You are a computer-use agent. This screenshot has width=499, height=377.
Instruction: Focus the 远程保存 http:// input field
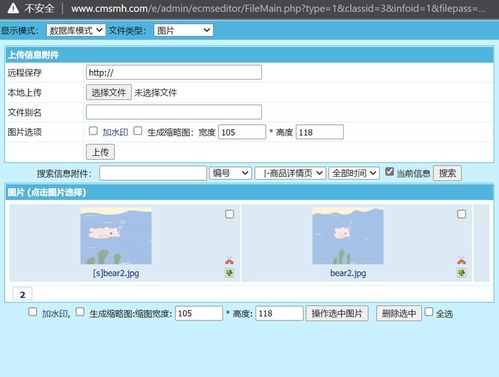point(174,72)
